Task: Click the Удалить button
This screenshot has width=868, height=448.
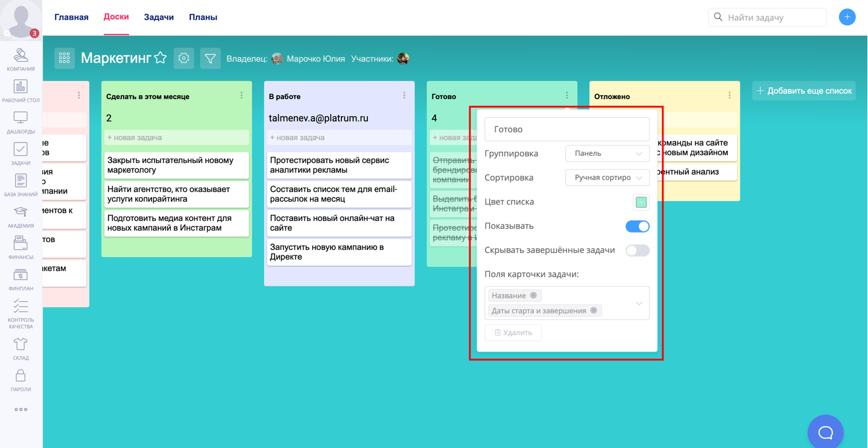Action: click(x=513, y=333)
